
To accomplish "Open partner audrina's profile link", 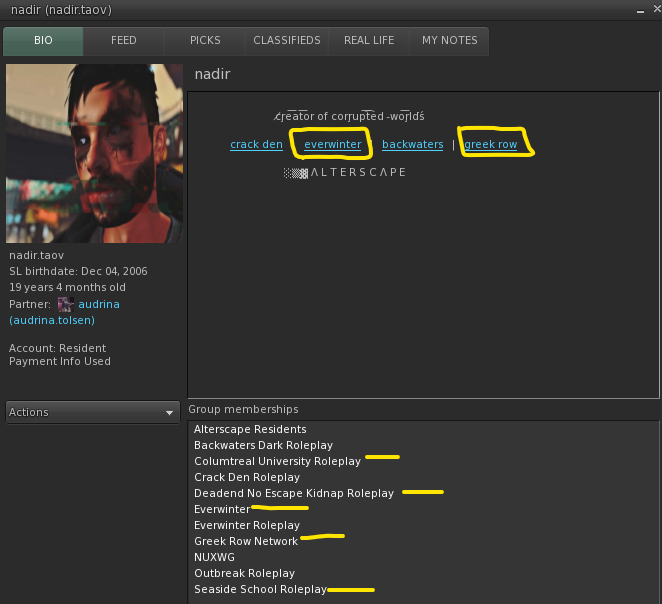I will coord(99,304).
